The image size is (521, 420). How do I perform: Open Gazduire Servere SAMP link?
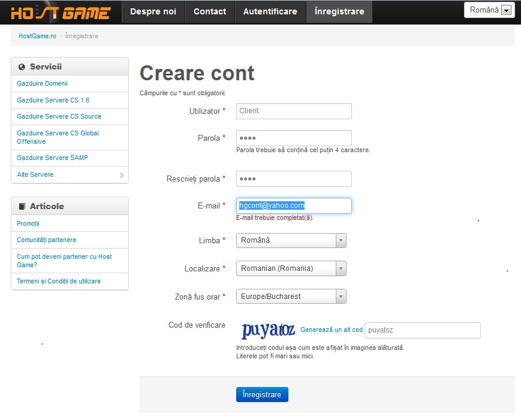point(53,158)
